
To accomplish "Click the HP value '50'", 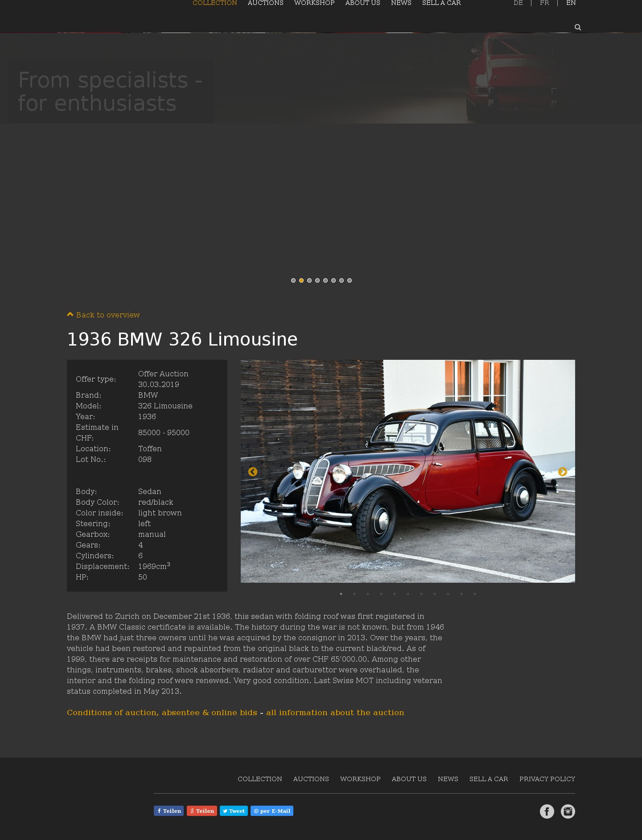I will click(143, 577).
